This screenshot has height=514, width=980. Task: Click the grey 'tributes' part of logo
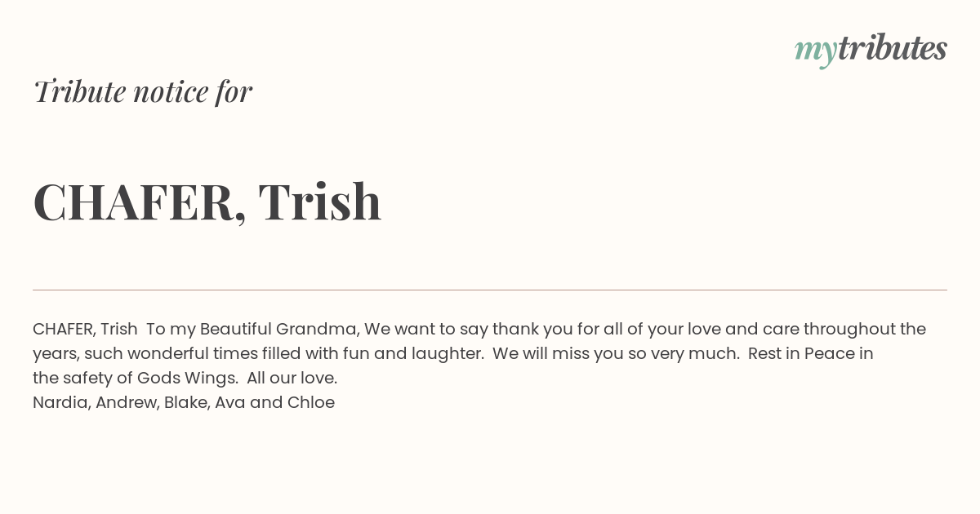[x=893, y=47]
